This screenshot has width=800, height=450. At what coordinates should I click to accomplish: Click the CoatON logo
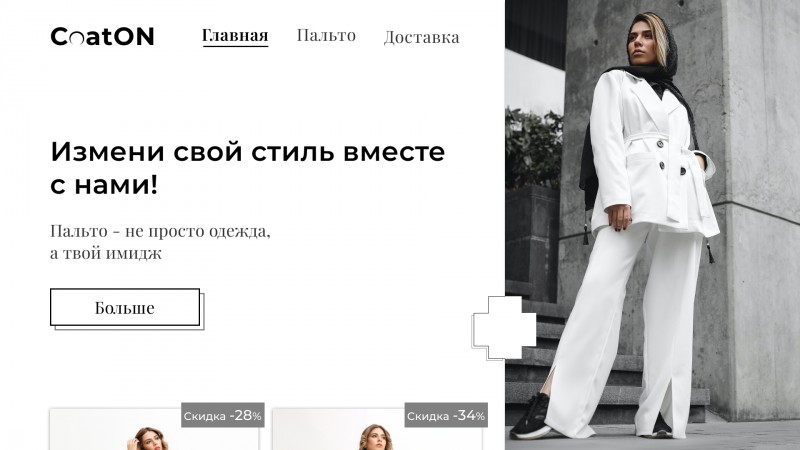pyautogui.click(x=102, y=36)
